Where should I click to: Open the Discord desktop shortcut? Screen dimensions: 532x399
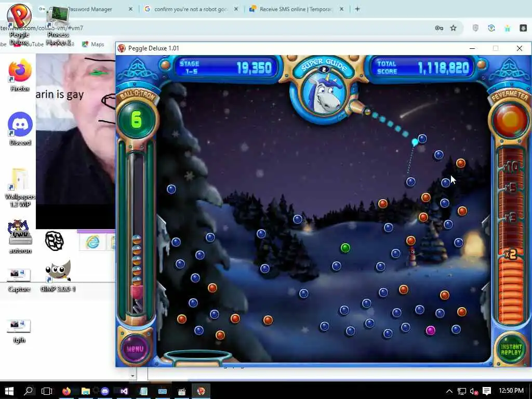pos(20,129)
